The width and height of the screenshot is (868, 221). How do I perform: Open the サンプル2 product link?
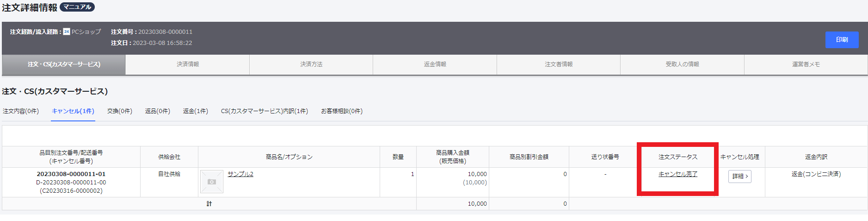point(240,174)
